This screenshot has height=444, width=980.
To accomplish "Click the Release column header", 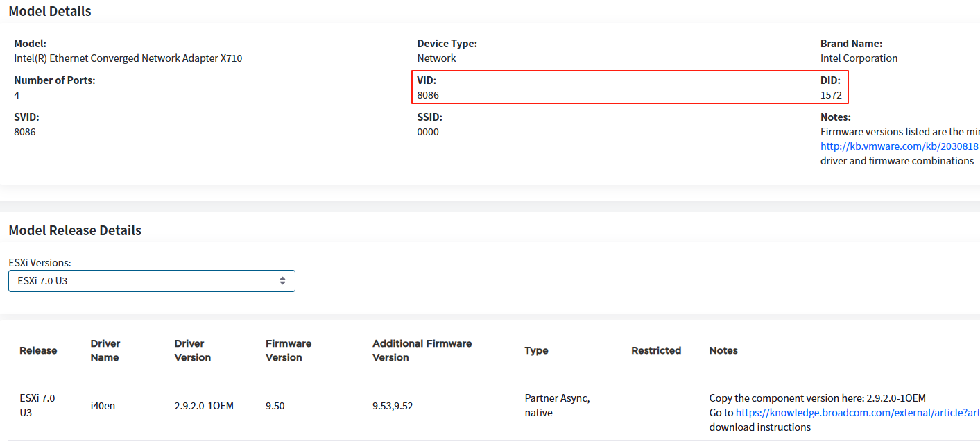I will (38, 350).
